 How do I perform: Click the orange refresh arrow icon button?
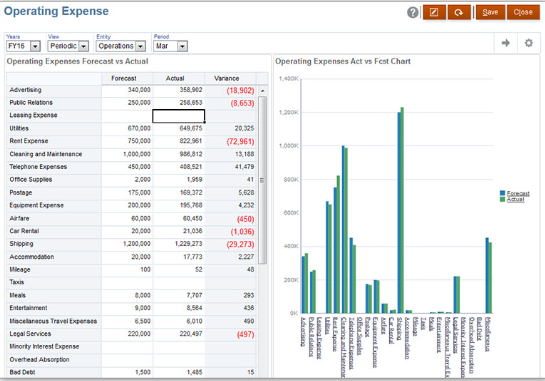coord(459,13)
